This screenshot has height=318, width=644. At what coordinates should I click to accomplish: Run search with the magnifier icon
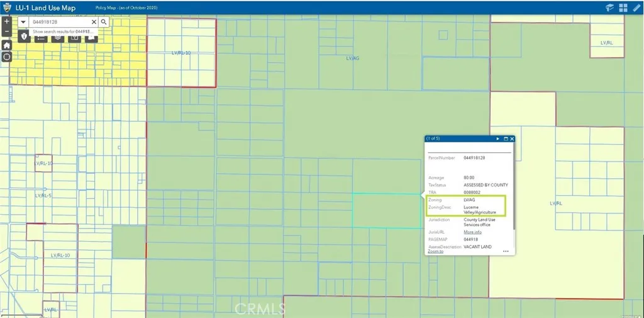click(x=104, y=21)
